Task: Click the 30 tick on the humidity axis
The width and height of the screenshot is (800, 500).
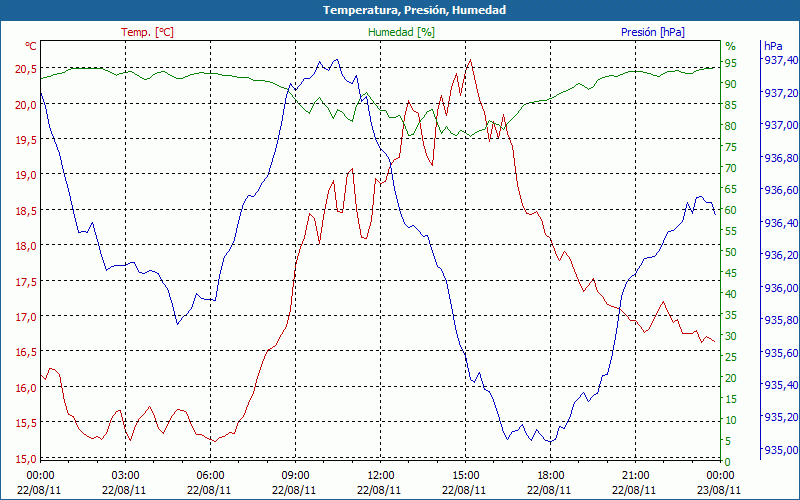Action: [x=731, y=336]
